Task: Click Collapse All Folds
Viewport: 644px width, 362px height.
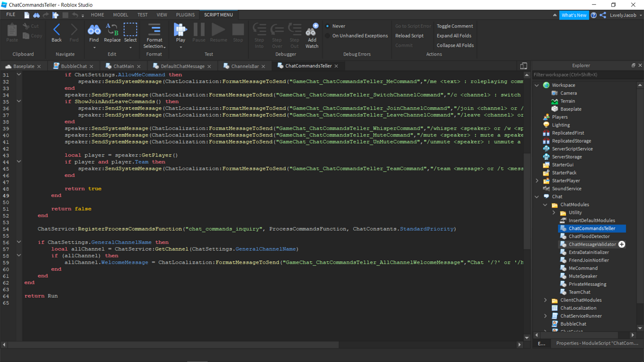Action: (x=455, y=45)
